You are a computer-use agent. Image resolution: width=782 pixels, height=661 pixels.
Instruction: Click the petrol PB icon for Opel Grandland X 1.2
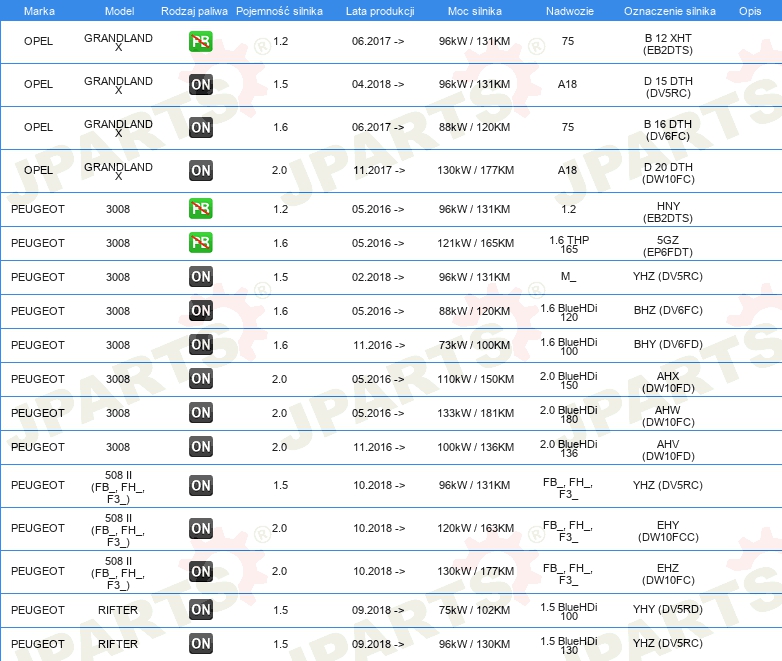(201, 41)
